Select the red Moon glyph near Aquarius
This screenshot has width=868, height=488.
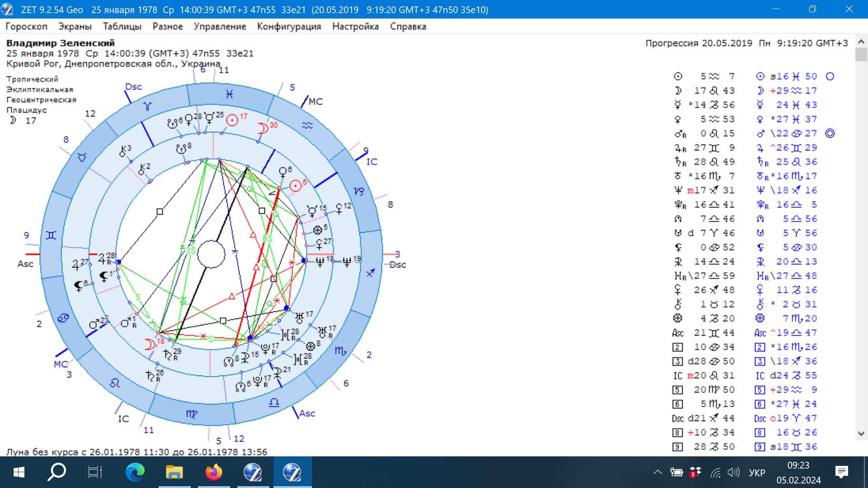pos(262,128)
